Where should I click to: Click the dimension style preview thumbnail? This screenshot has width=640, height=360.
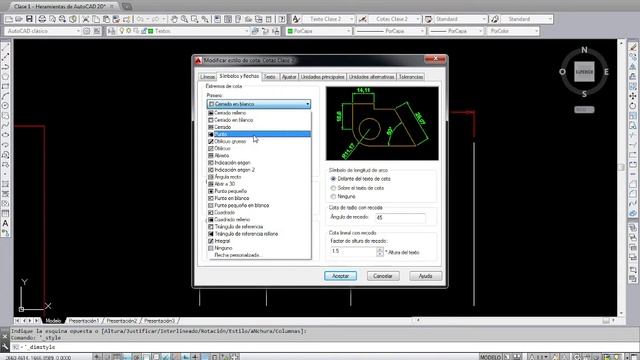382,123
